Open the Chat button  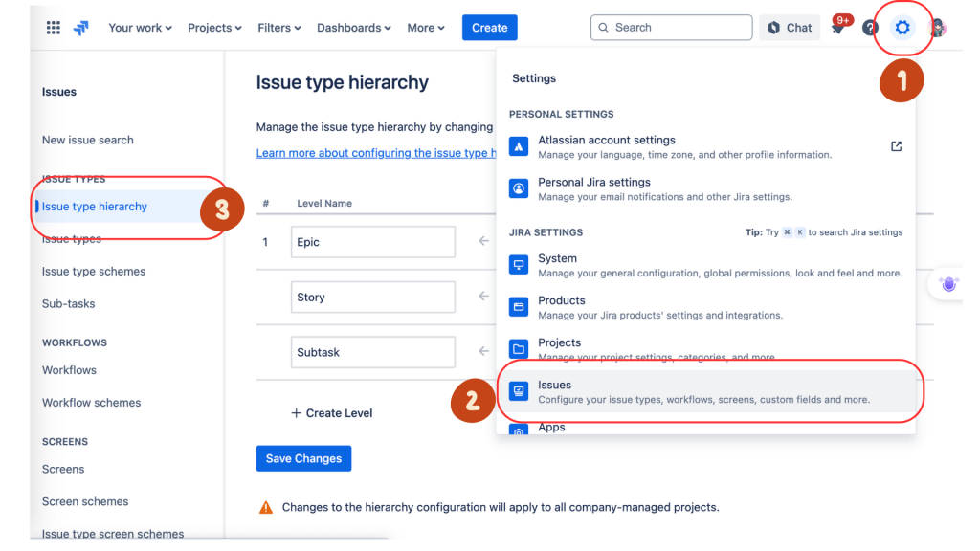790,28
